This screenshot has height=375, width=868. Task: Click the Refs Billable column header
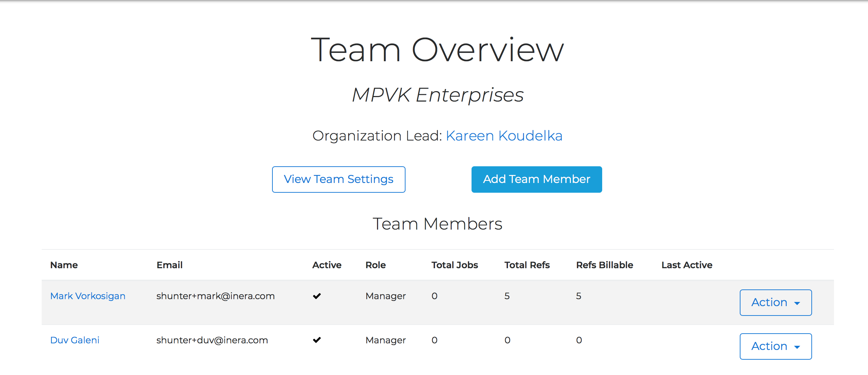click(x=604, y=265)
